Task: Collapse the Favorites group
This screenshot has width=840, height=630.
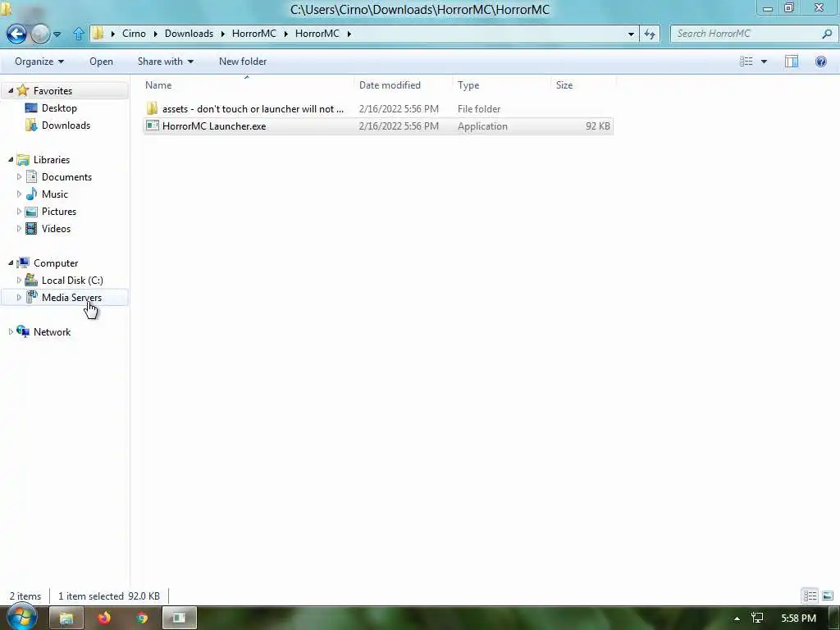Action: [x=11, y=90]
